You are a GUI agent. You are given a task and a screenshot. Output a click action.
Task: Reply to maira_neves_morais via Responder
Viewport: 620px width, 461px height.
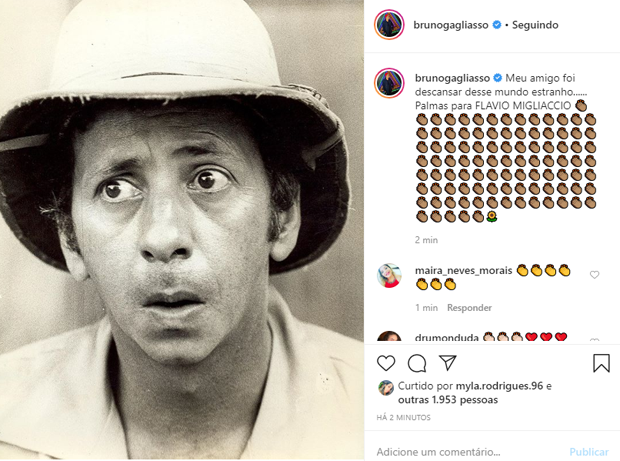469,308
